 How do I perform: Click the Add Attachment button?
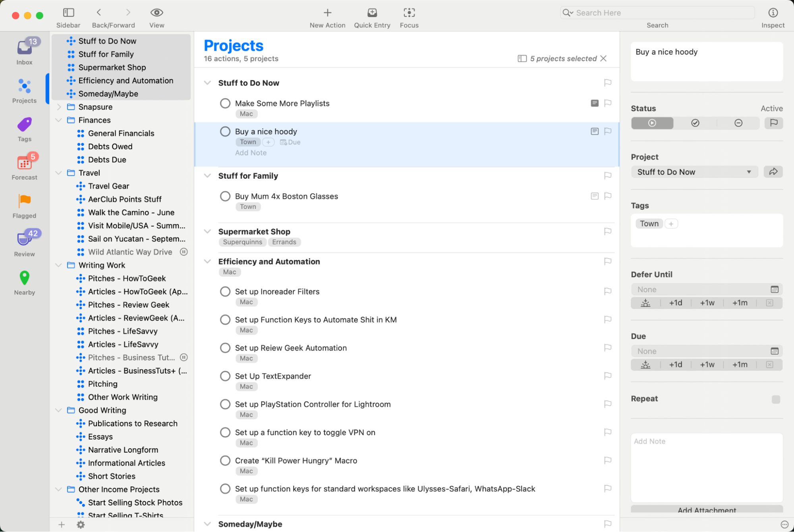707,510
